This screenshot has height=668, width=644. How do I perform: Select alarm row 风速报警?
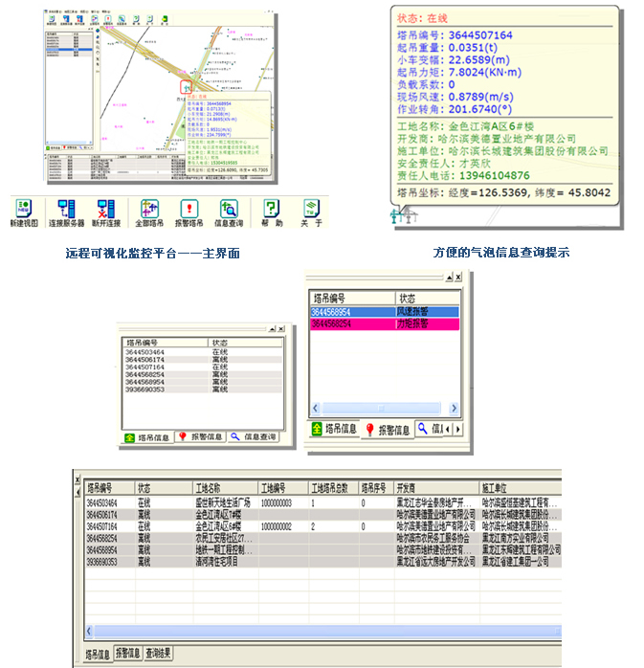385,312
